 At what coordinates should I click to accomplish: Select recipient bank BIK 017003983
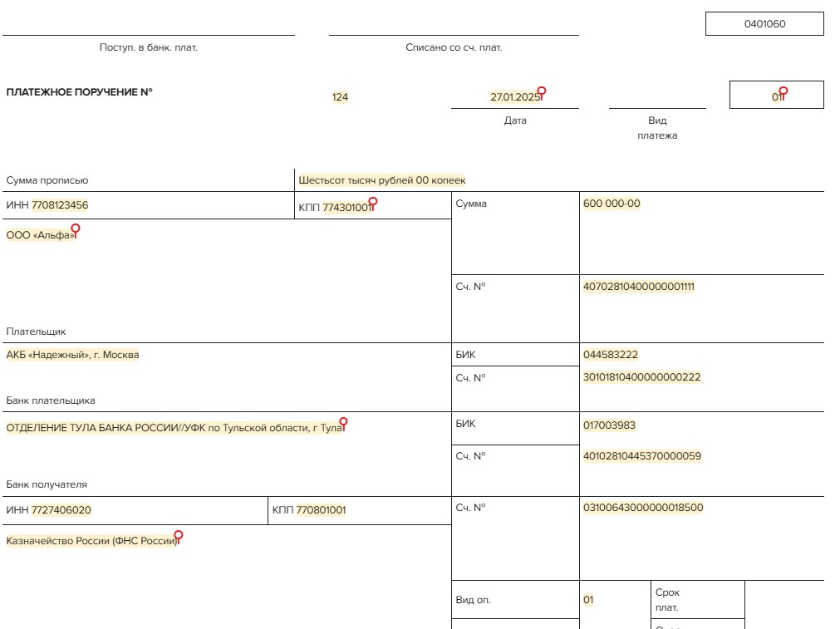point(609,425)
